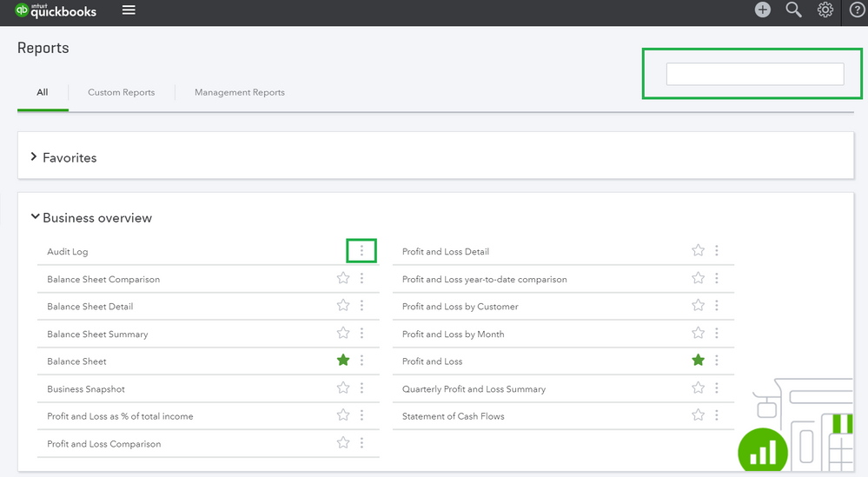Click the plus Create icon
This screenshot has height=477, width=868.
tap(762, 10)
